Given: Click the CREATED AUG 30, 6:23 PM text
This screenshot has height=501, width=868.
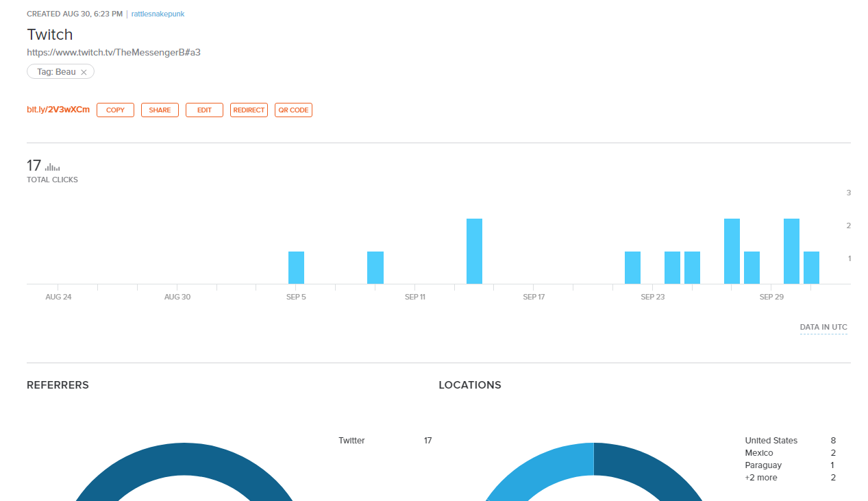Looking at the screenshot, I should [75, 14].
